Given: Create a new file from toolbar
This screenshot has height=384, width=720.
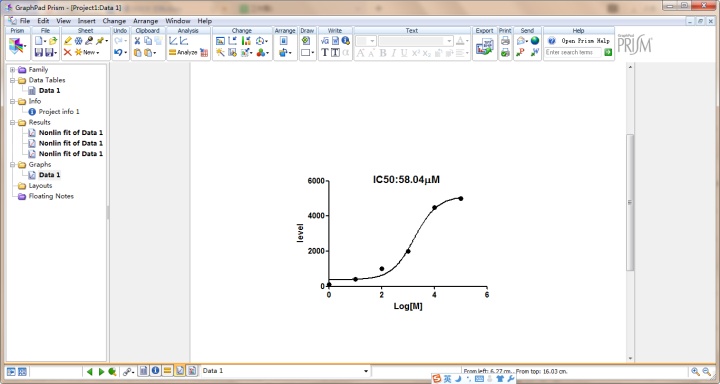Looking at the screenshot, I should point(39,41).
